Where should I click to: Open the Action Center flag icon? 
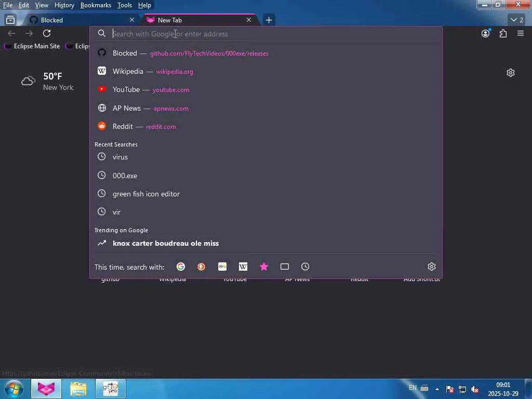450,389
